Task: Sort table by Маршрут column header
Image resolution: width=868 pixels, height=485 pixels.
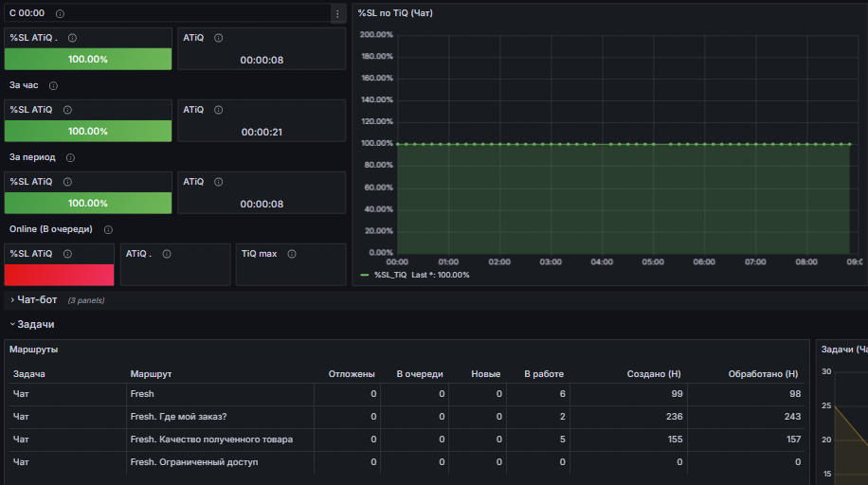Action: pyautogui.click(x=151, y=374)
